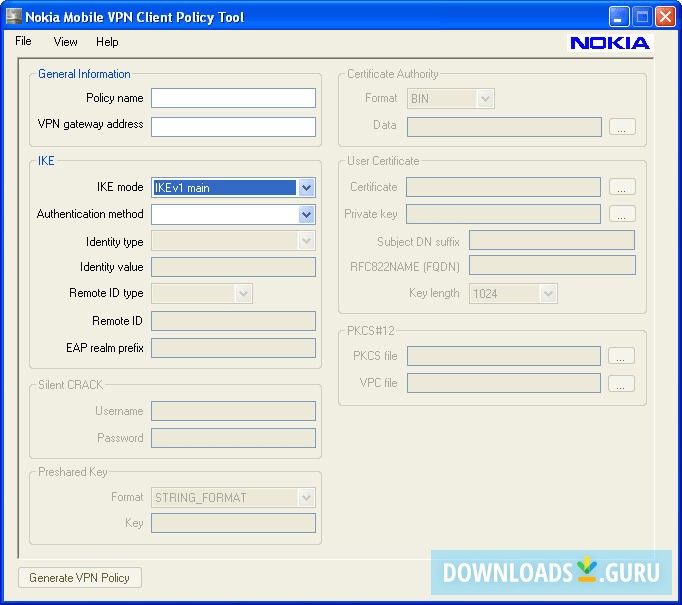Screen dimensions: 682x605
Task: Open the Remote ID type dropdown
Action: tap(243, 294)
